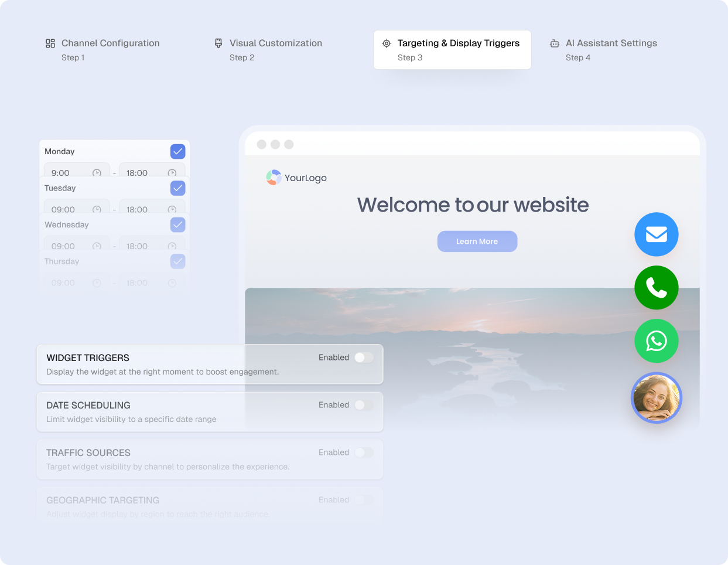Click the blue email channel button
This screenshot has height=565, width=728.
(x=656, y=234)
